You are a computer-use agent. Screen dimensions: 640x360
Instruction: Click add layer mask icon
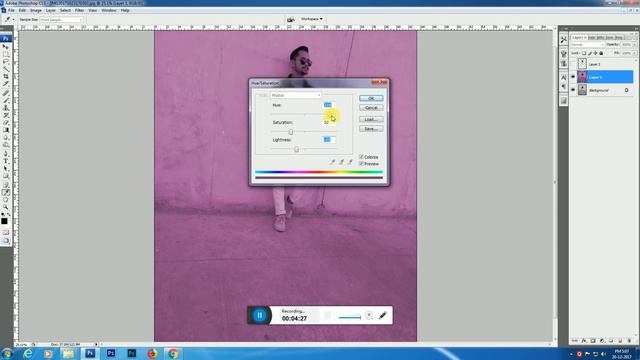[x=593, y=340]
